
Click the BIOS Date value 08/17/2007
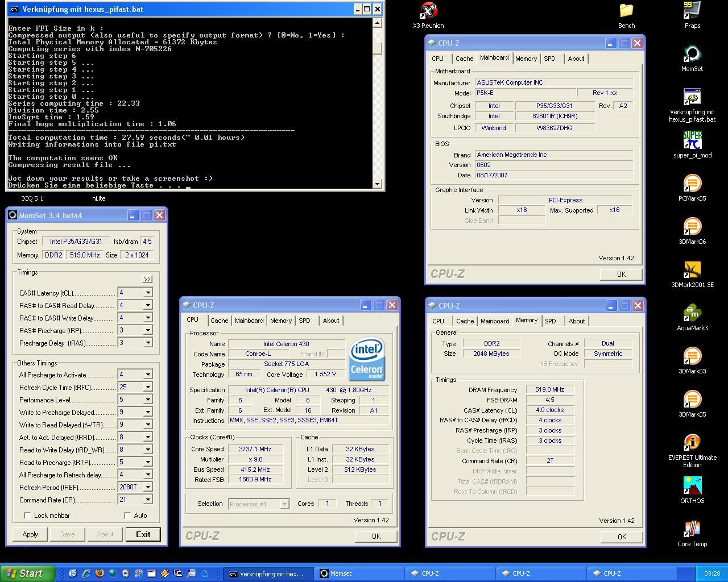[554, 175]
